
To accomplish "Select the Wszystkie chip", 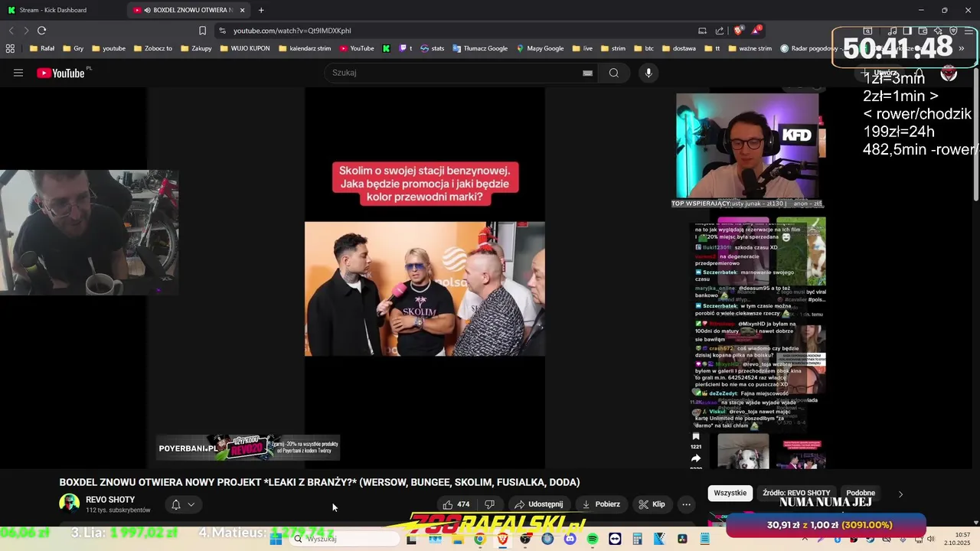I will click(730, 493).
